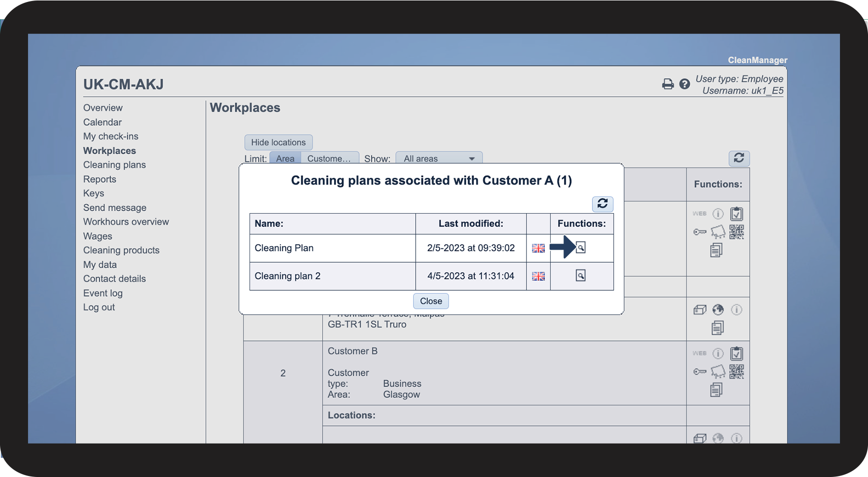Click the globe icon beside the Truro location
Viewport: 868px width, 477px height.
tap(718, 309)
